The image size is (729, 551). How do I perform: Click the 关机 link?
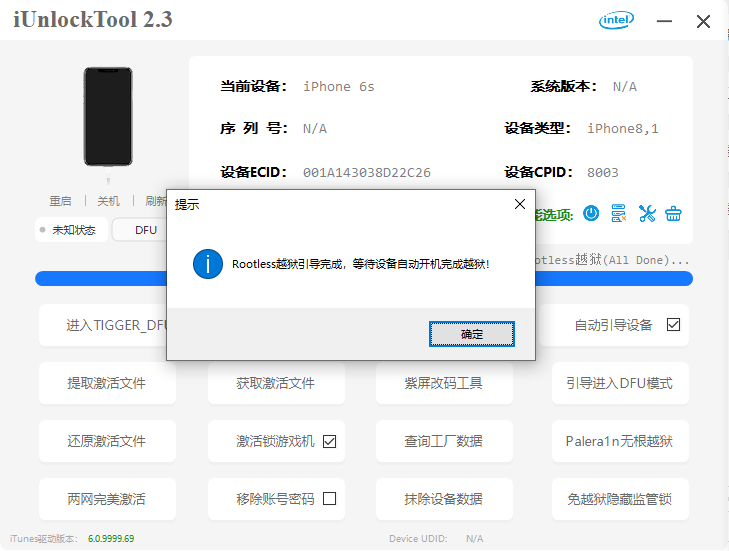[108, 201]
